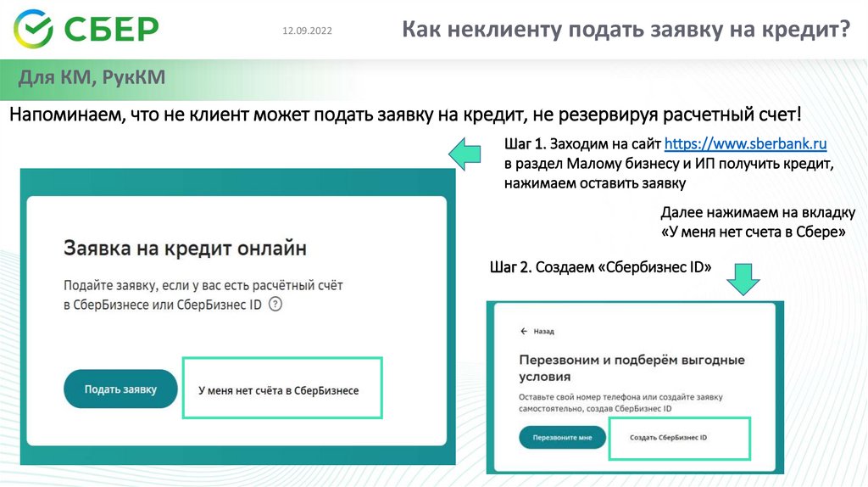This screenshot has height=487, width=868.
Task: Click the "Заявка на кредит онлайн" heading
Action: point(185,248)
